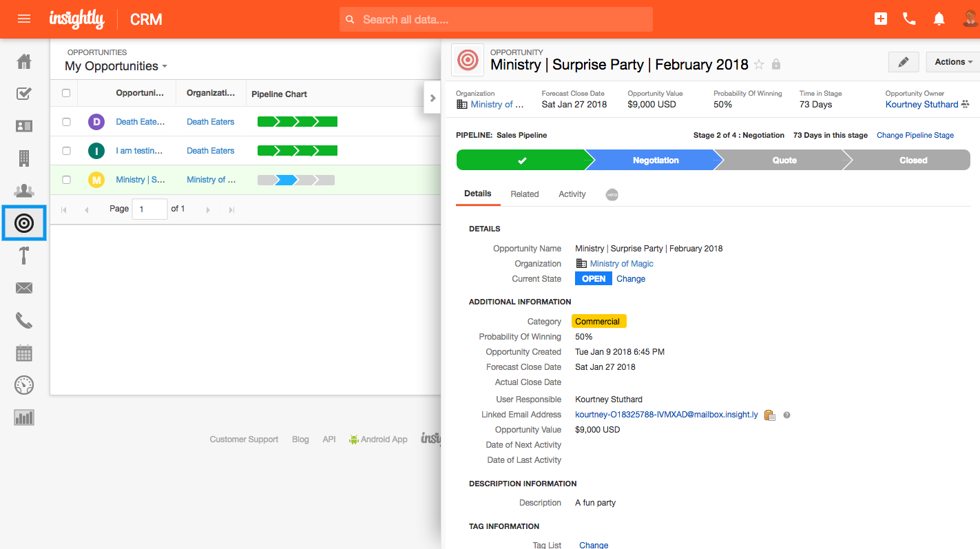This screenshot has height=549, width=980.
Task: Go to Home in the sidebar
Action: pos(24,61)
